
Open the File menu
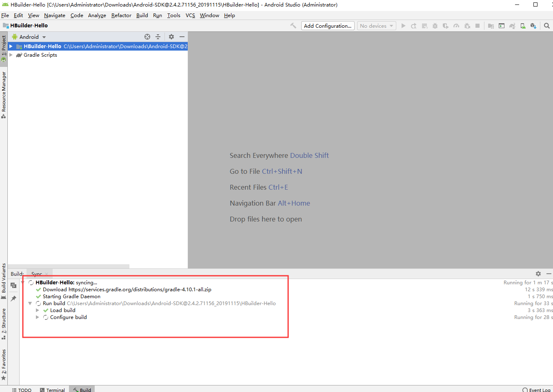[5, 16]
